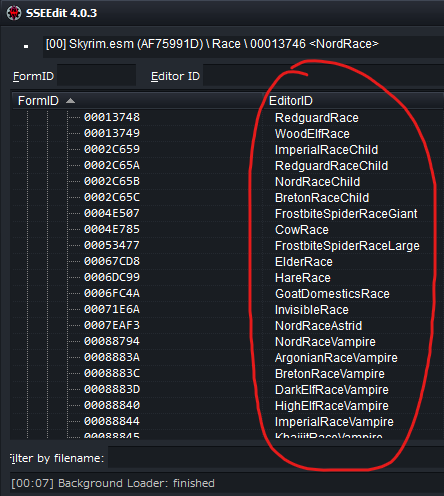Select the NordRaceChild entry

[318, 182]
